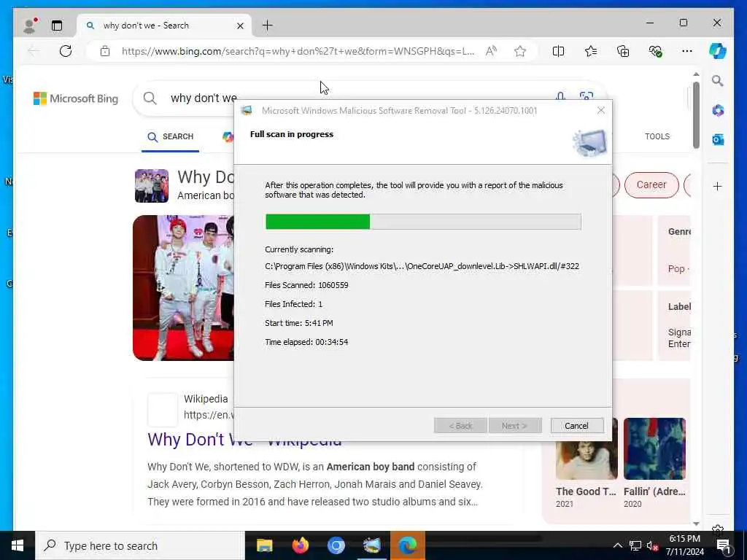
Task: Open network status tray icon
Action: coord(635,545)
